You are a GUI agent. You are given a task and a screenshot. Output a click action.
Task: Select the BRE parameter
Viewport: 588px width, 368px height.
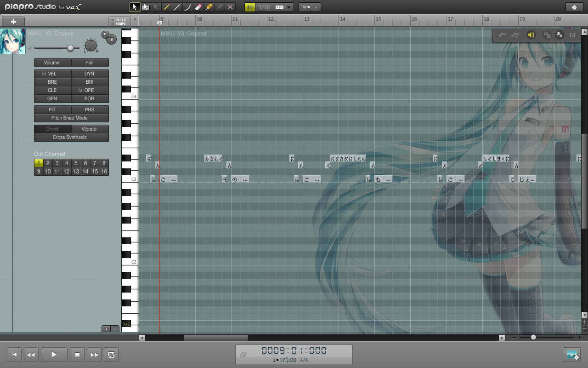(x=52, y=82)
